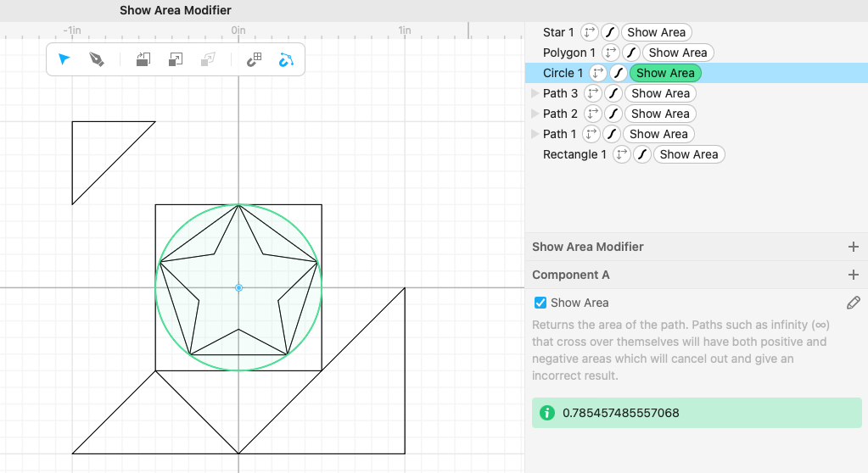Expand the Path 2 disclosure triangle

[535, 114]
